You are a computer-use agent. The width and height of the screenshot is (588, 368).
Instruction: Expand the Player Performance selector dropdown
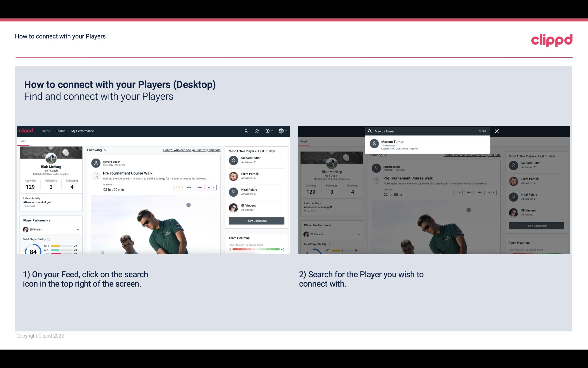[77, 229]
